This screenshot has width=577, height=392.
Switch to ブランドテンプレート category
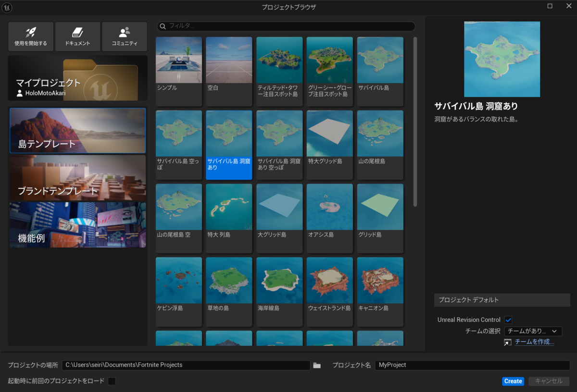[x=77, y=178]
